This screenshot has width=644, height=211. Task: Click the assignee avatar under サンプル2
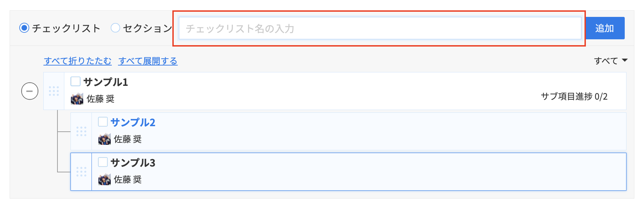tap(104, 139)
